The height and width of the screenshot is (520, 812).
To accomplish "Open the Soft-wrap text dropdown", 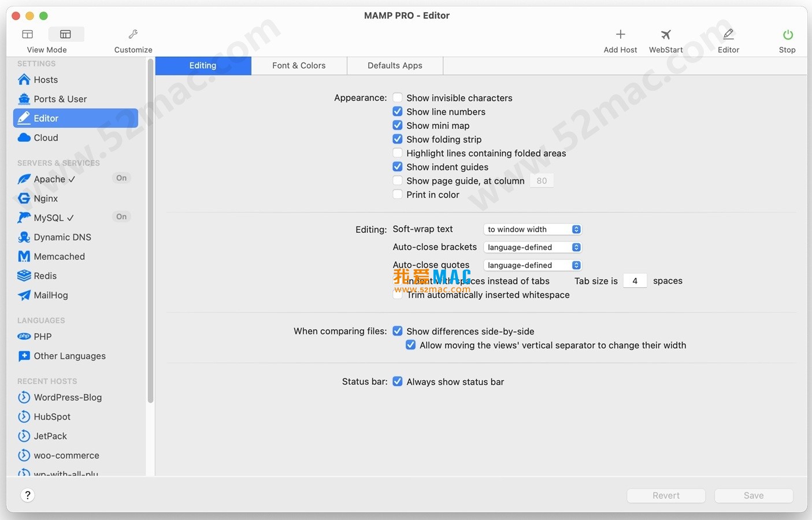I will pyautogui.click(x=532, y=229).
